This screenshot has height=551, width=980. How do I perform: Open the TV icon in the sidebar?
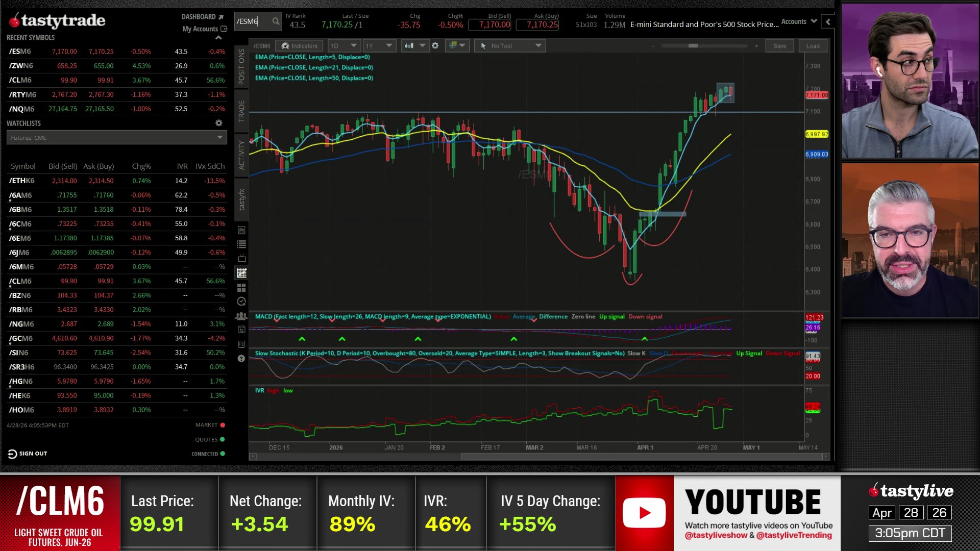(x=241, y=259)
